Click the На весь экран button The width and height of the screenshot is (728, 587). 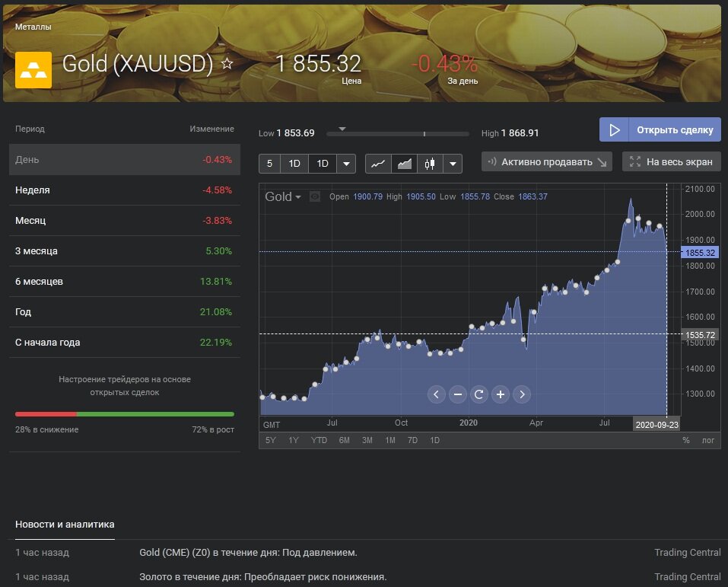coord(671,161)
